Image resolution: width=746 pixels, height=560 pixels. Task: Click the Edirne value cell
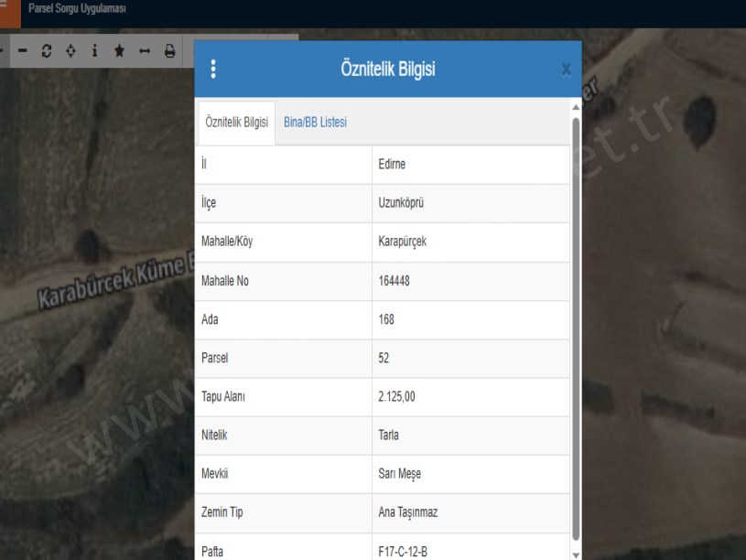[x=470, y=165]
